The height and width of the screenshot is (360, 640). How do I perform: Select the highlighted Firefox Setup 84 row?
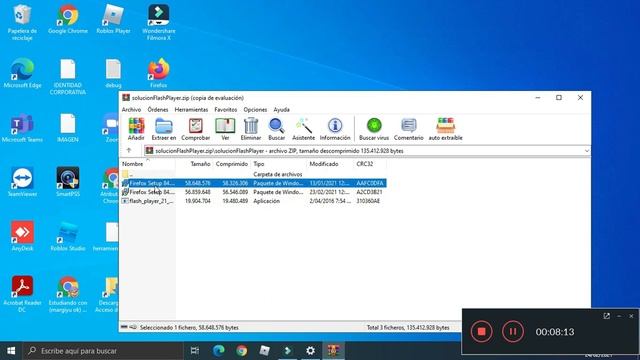click(253, 183)
